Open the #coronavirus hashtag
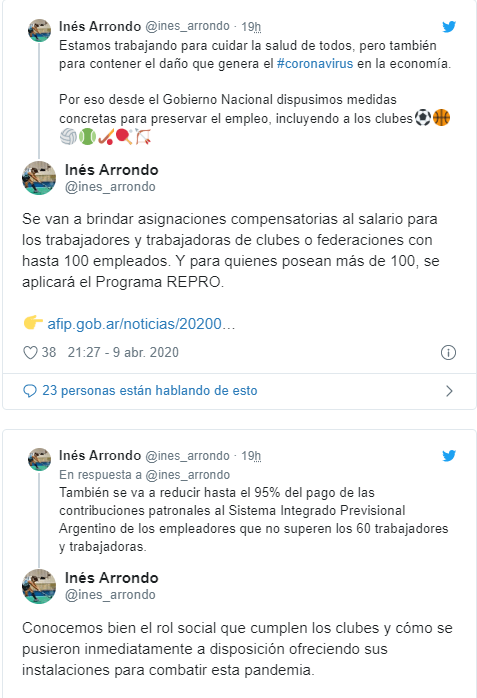Image resolution: width=477 pixels, height=698 pixels. pyautogui.click(x=315, y=64)
